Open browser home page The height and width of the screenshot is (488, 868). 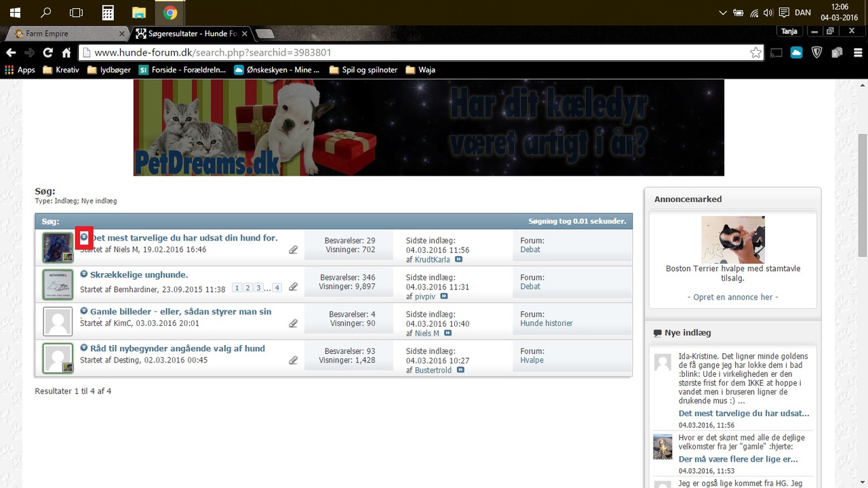[x=66, y=52]
